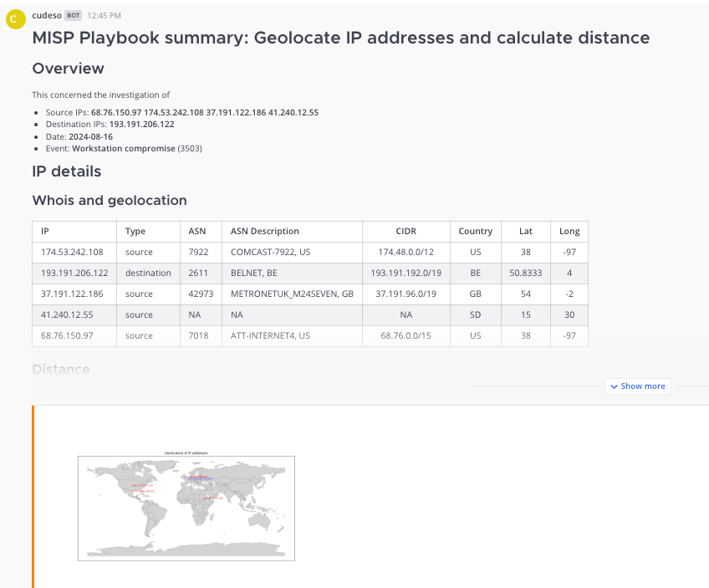The image size is (709, 588).
Task: Click the faded Distance heading
Action: [x=61, y=370]
